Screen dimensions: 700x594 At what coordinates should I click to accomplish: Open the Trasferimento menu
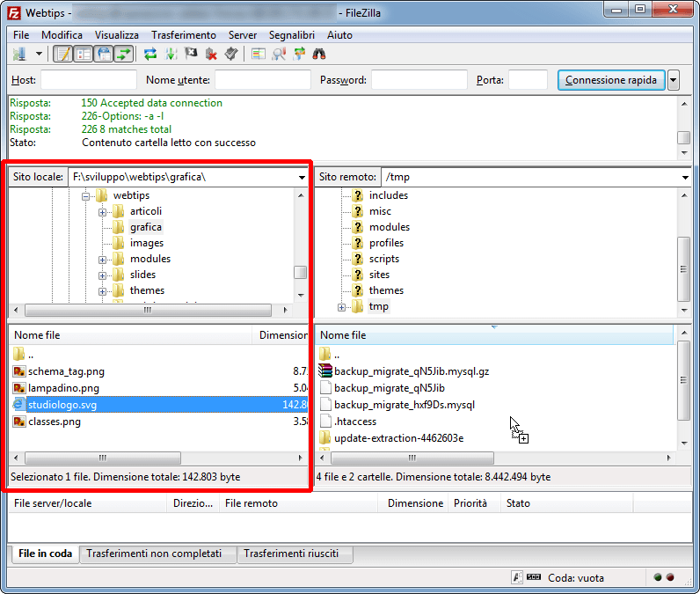[183, 35]
